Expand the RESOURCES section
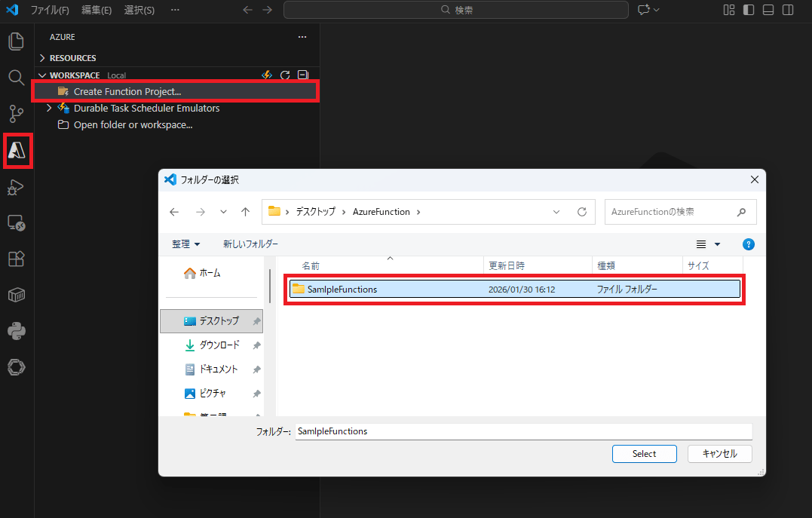Image resolution: width=812 pixels, height=518 pixels. click(x=72, y=58)
